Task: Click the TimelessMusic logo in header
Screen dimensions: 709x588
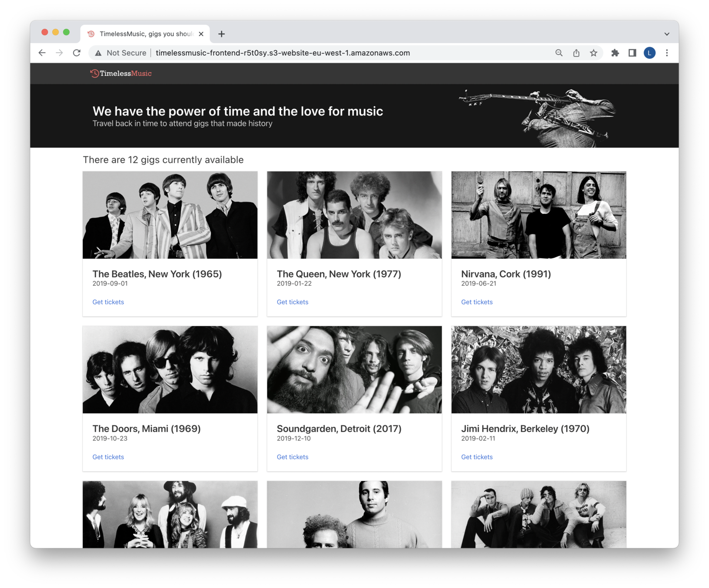Action: click(121, 73)
